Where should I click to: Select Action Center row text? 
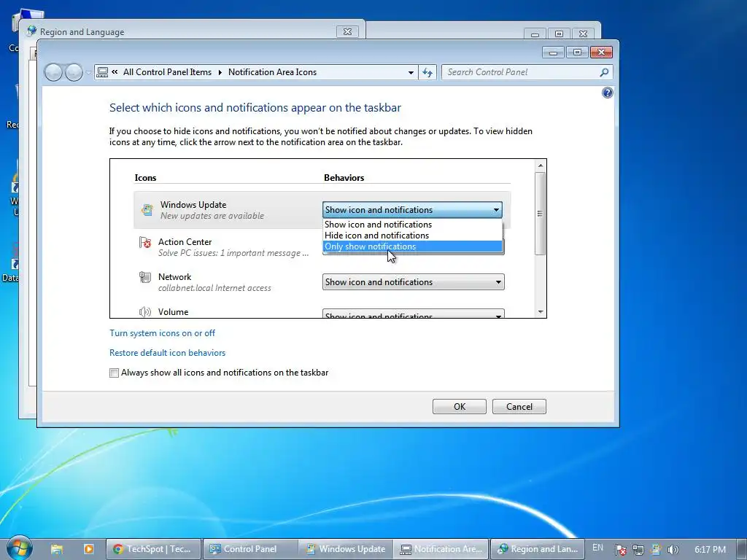[x=185, y=242]
